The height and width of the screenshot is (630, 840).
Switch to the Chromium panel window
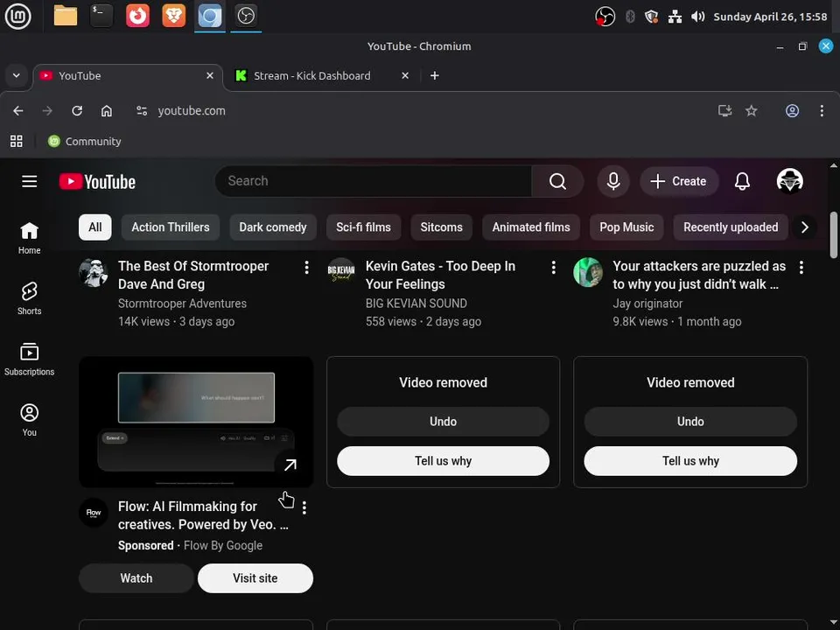(x=209, y=16)
